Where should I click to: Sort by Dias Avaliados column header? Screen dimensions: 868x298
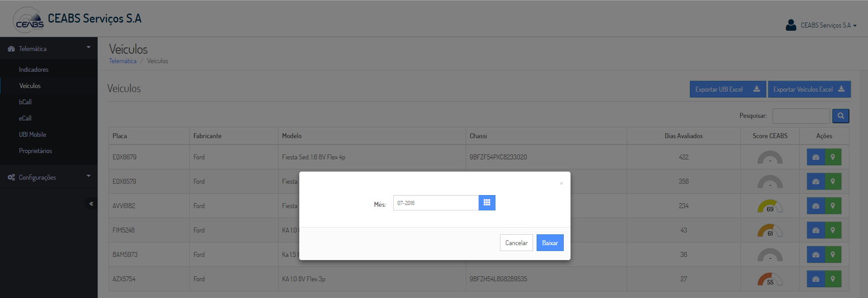(684, 136)
